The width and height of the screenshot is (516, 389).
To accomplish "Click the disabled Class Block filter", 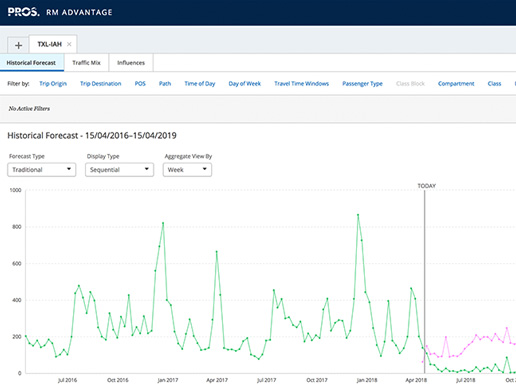I will [x=410, y=84].
